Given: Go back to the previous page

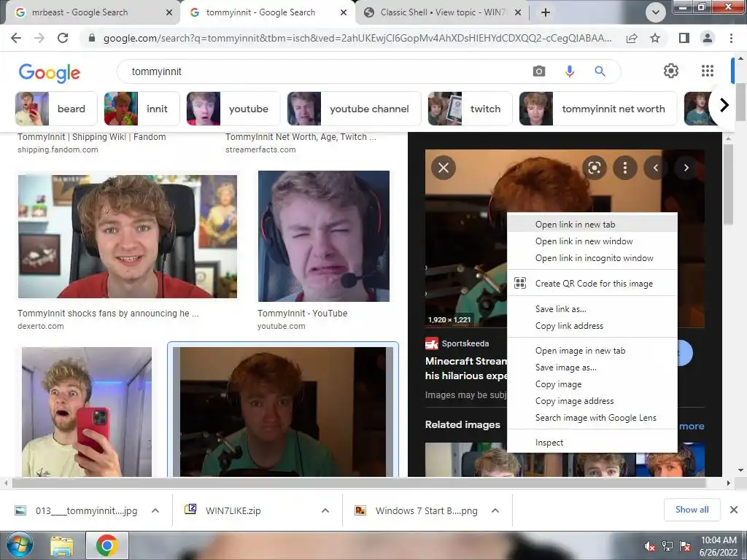Looking at the screenshot, I should 16,38.
